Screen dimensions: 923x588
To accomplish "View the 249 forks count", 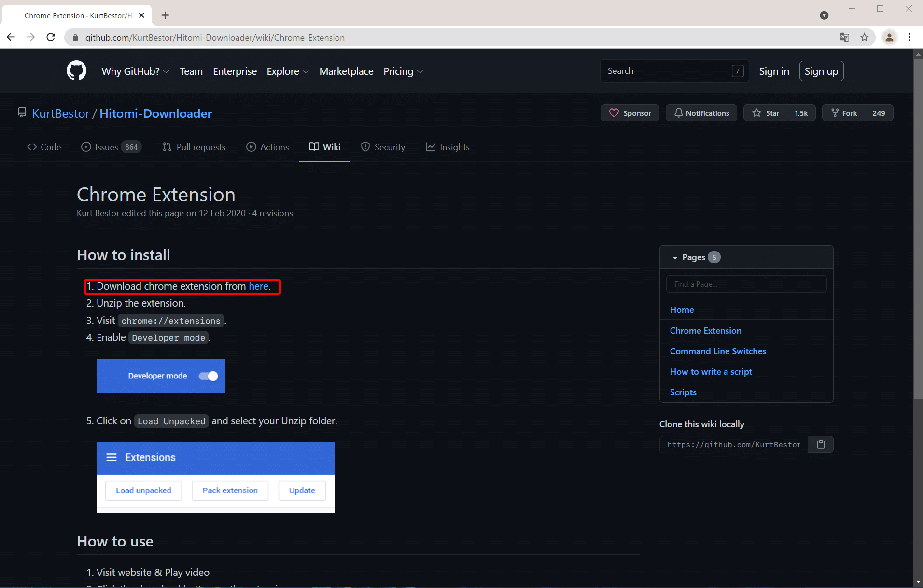I will [x=879, y=113].
